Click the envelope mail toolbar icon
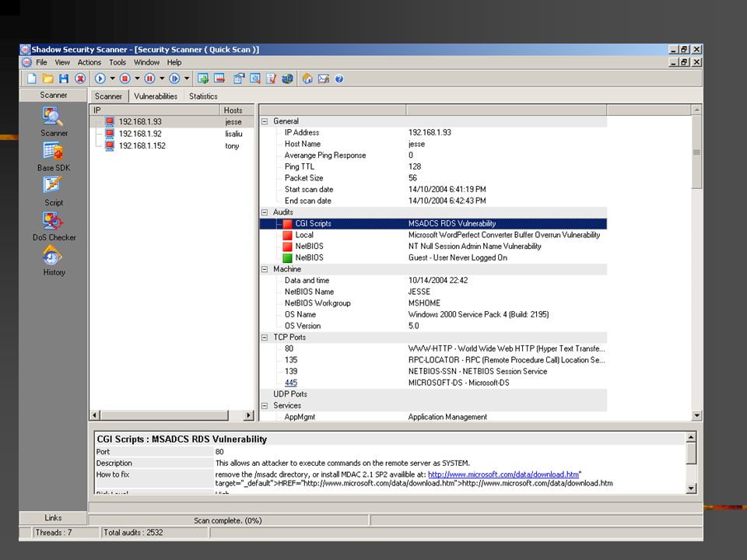747x560 pixels. pyautogui.click(x=324, y=79)
